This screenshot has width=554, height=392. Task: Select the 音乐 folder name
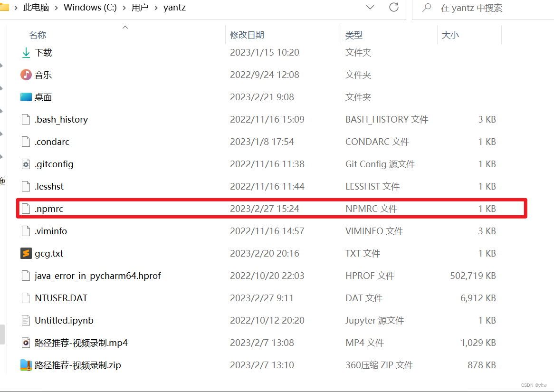tap(43, 75)
